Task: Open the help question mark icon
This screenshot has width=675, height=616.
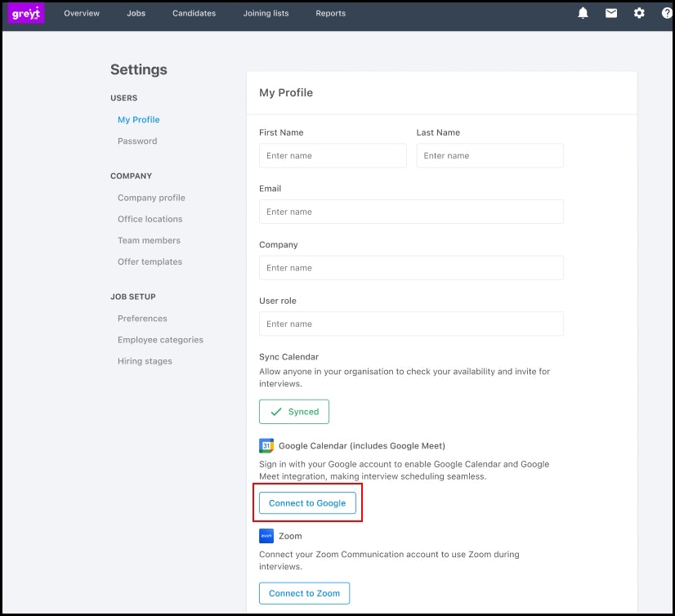Action: tap(667, 13)
